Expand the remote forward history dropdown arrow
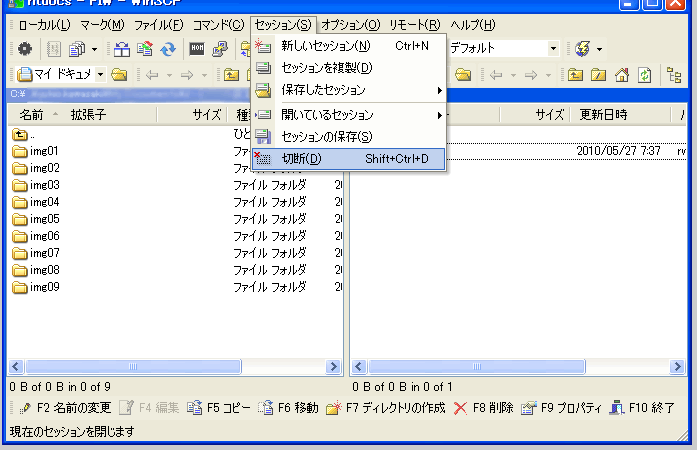The width and height of the screenshot is (697, 450). tap(549, 76)
